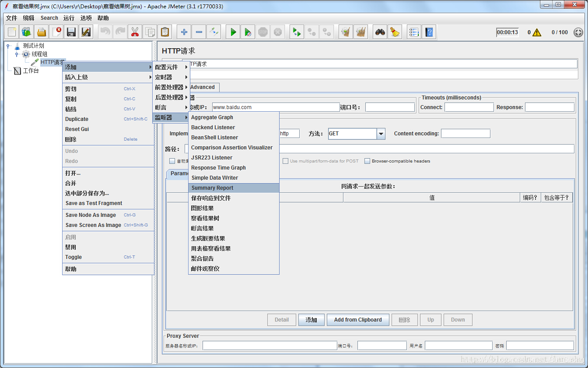Image resolution: width=588 pixels, height=368 pixels.
Task: Expand all nodes with plus icon
Action: click(x=184, y=32)
